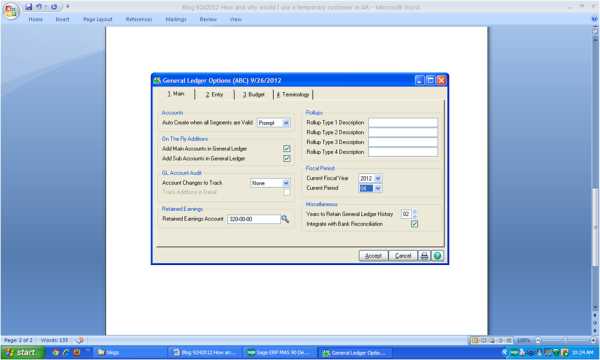The image size is (600, 360).
Task: Click the Rollup Type 2 Description field
Action: (403, 132)
